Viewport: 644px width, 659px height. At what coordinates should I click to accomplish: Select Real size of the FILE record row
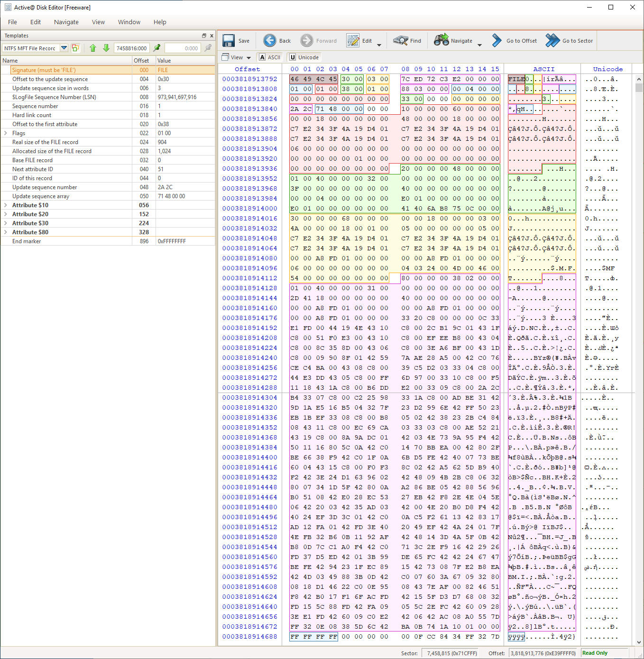(x=108, y=142)
